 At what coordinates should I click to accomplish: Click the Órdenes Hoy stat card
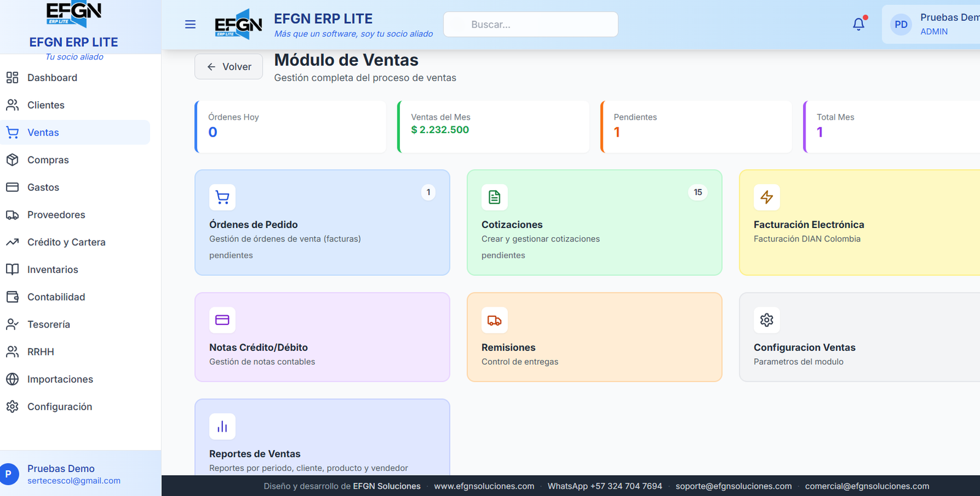[290, 127]
